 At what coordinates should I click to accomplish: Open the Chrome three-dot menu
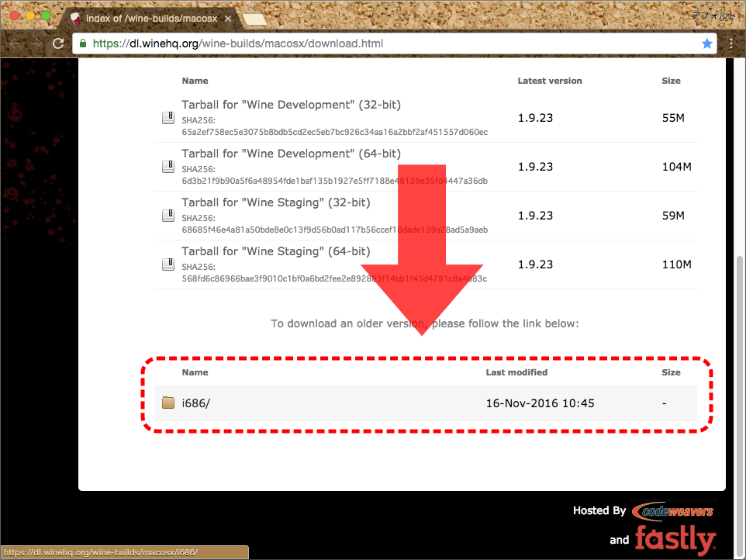(x=731, y=43)
